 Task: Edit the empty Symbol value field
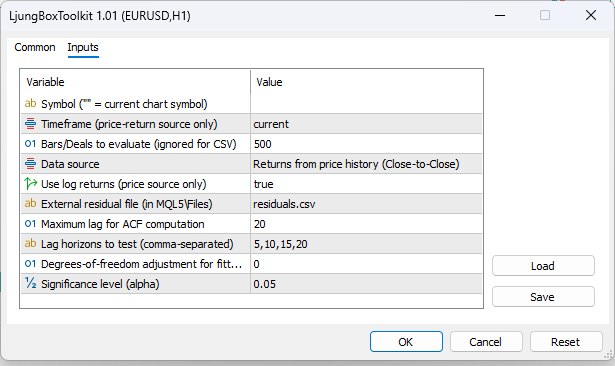coord(366,104)
